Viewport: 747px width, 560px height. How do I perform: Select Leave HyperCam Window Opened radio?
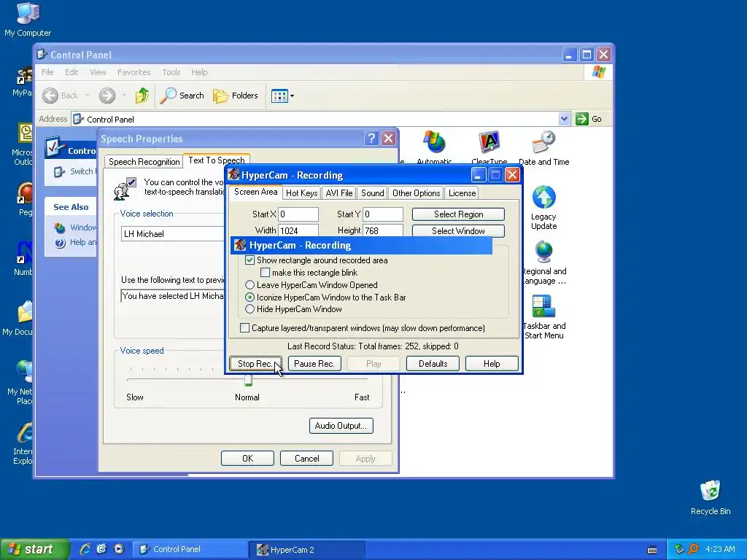(x=249, y=285)
